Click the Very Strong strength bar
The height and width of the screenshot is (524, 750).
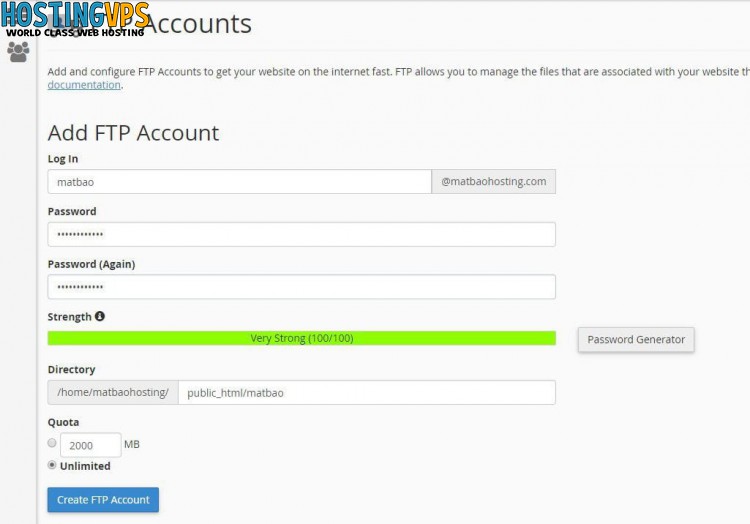coord(301,338)
